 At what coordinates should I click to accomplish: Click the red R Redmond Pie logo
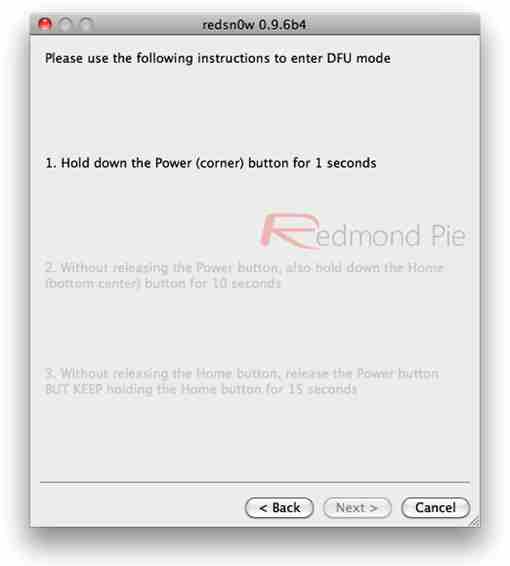pos(289,231)
